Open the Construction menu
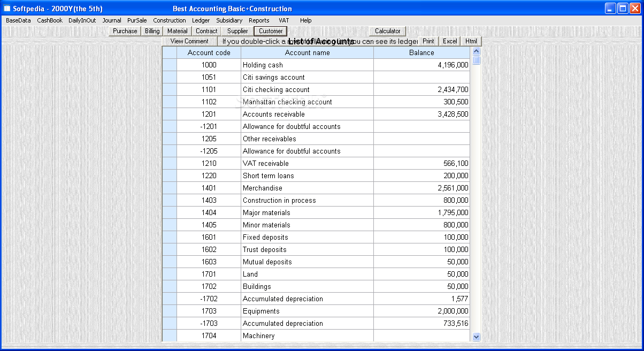 170,20
